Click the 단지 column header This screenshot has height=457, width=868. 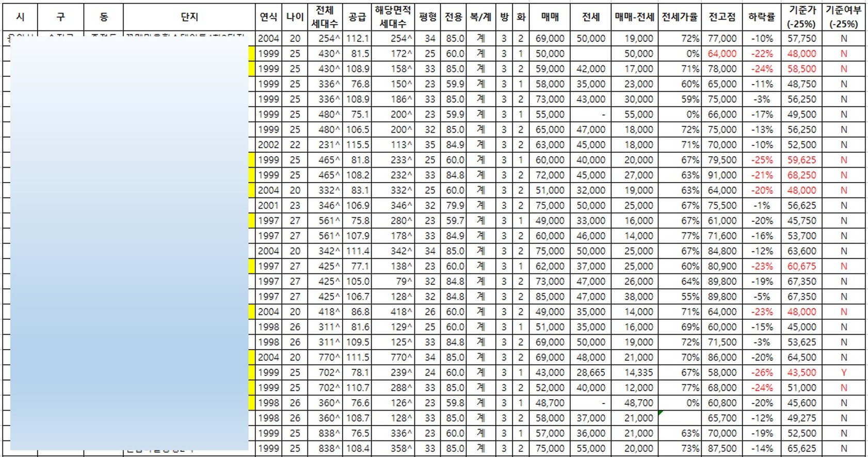pos(189,17)
